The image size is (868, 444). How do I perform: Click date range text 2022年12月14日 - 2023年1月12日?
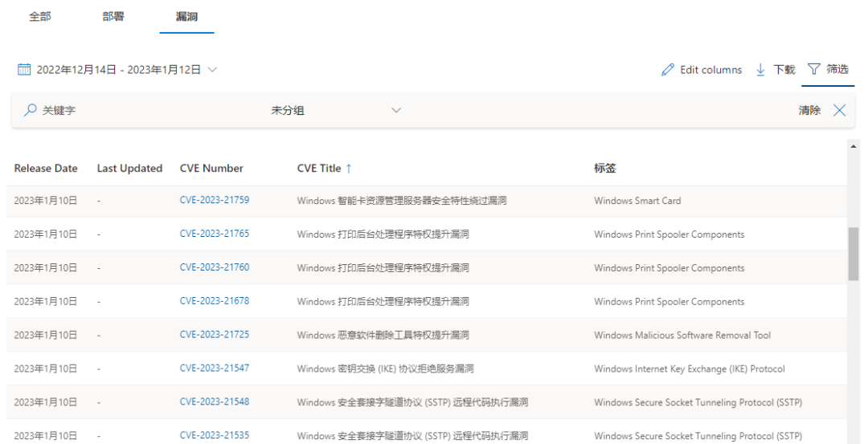118,70
